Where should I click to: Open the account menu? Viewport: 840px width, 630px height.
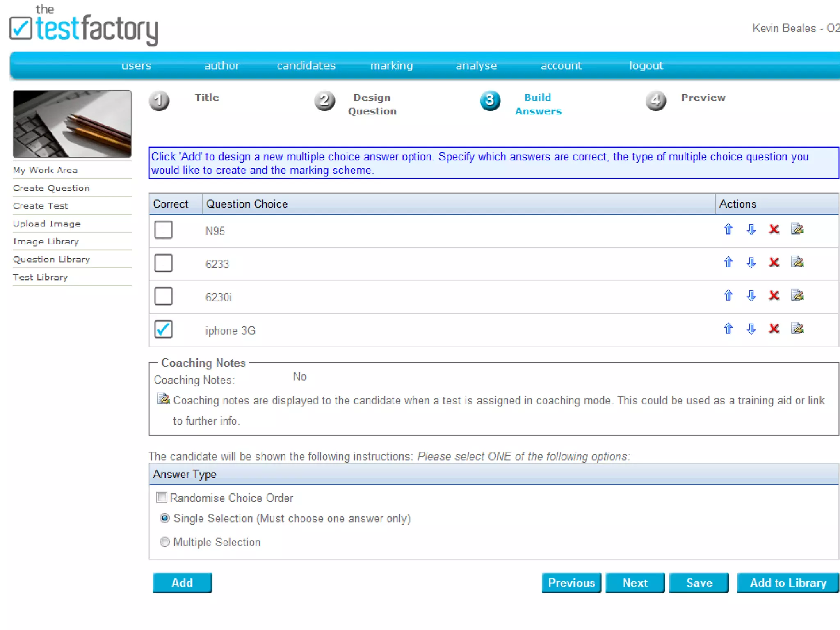pos(561,66)
